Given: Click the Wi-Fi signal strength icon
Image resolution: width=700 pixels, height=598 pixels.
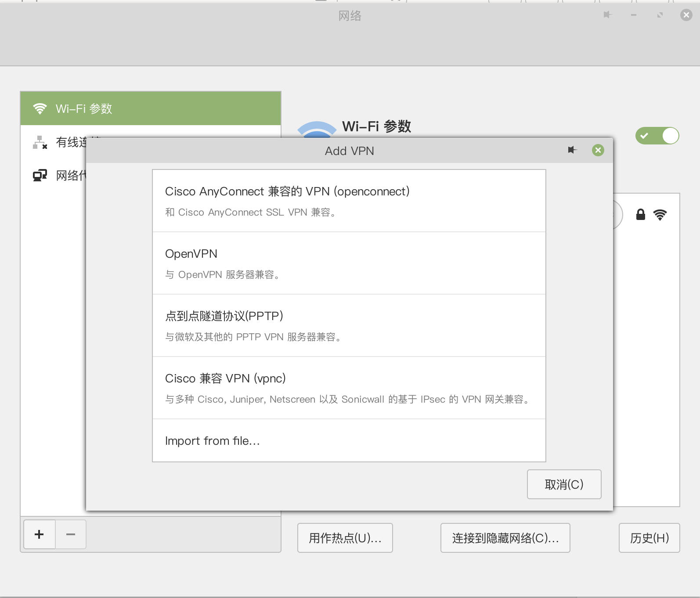Looking at the screenshot, I should (x=660, y=215).
